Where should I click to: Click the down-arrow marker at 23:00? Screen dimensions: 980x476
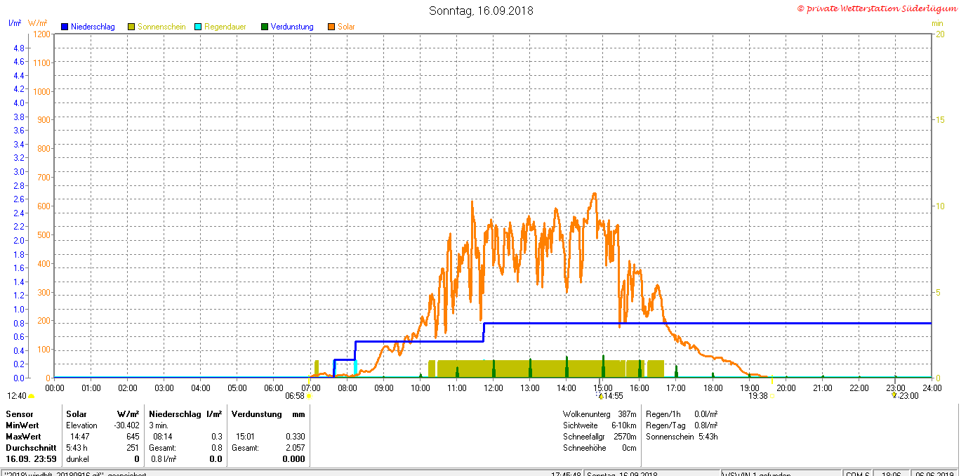[x=894, y=395]
